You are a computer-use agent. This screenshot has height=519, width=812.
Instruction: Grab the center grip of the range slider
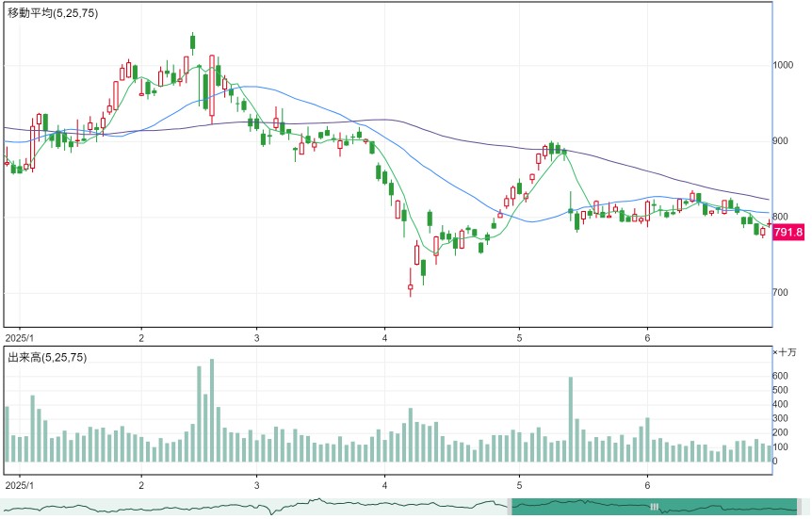click(x=654, y=507)
